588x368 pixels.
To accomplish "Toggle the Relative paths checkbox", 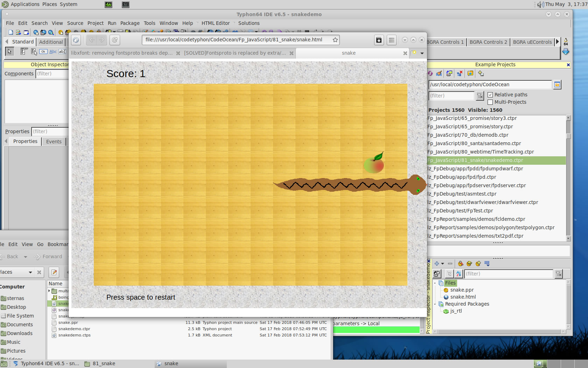I will pyautogui.click(x=490, y=95).
